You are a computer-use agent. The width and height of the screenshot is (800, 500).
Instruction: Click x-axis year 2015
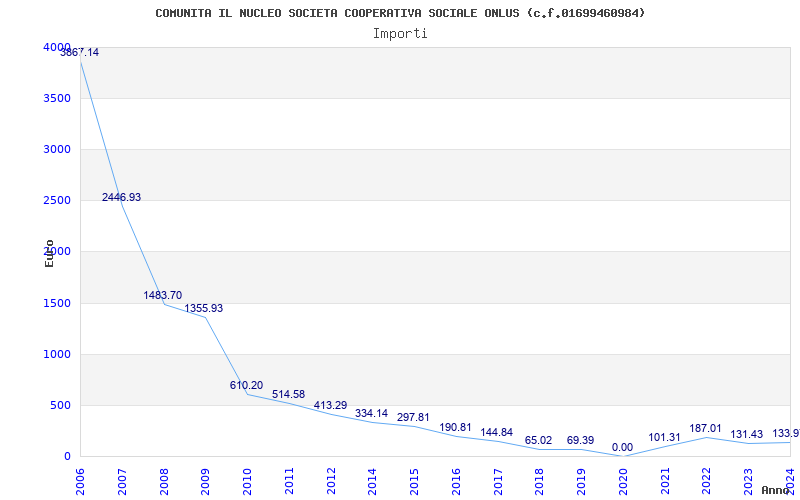[x=414, y=482]
